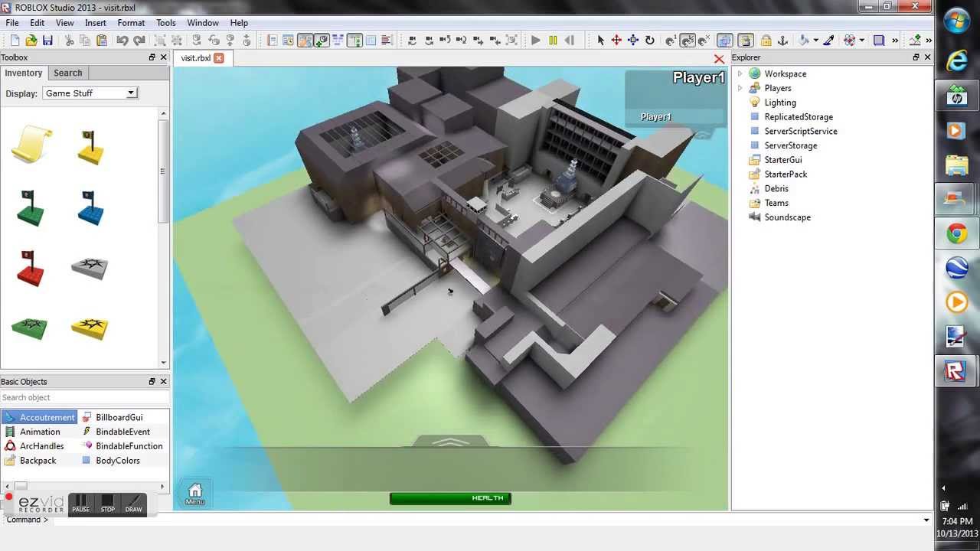Choose the Select arrow tool
Image resolution: width=980 pixels, height=551 pixels.
(600, 41)
